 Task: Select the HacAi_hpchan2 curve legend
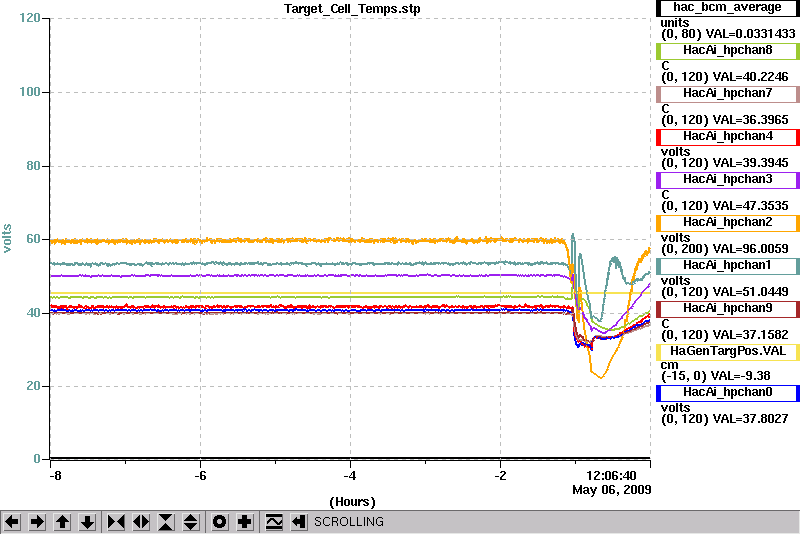point(728,222)
